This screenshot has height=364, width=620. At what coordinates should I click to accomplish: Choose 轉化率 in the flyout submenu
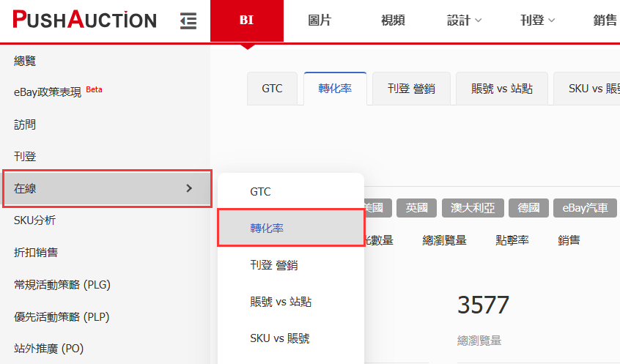point(267,228)
